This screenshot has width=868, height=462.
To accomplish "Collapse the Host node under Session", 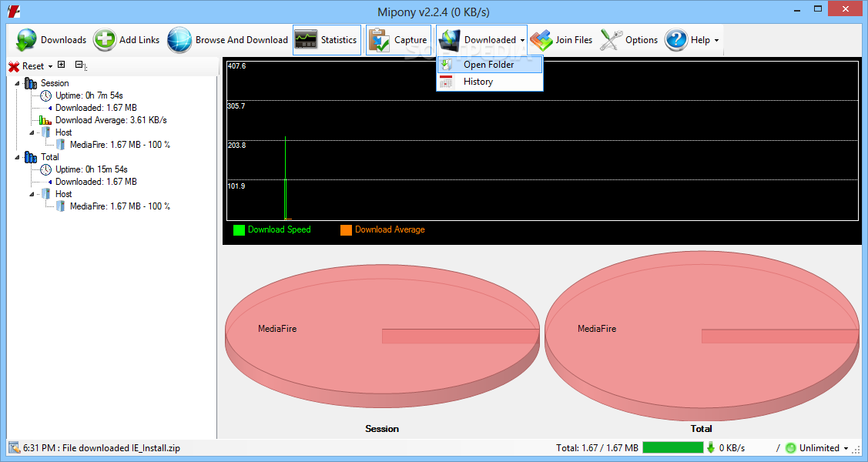I will coord(32,132).
